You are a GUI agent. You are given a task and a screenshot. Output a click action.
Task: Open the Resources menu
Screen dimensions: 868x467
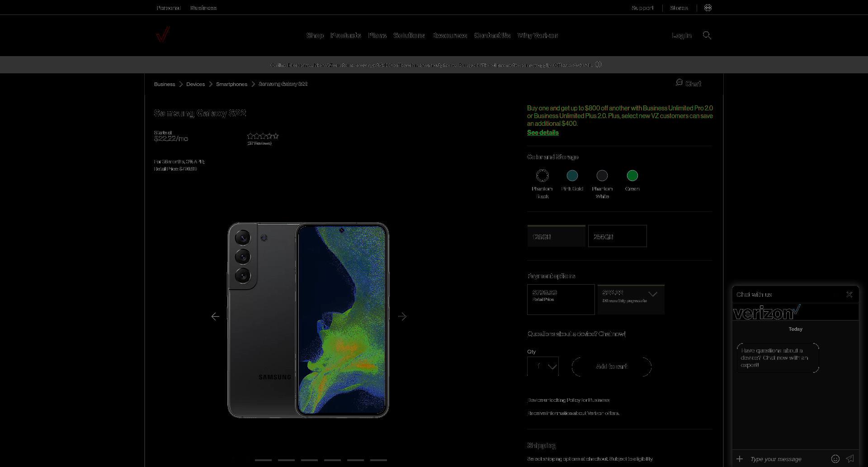449,35
